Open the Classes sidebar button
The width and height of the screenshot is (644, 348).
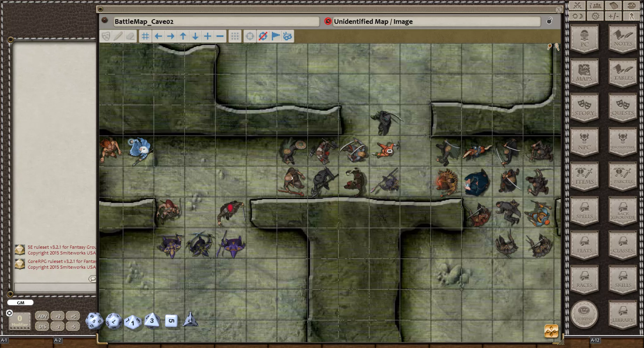[x=623, y=245]
